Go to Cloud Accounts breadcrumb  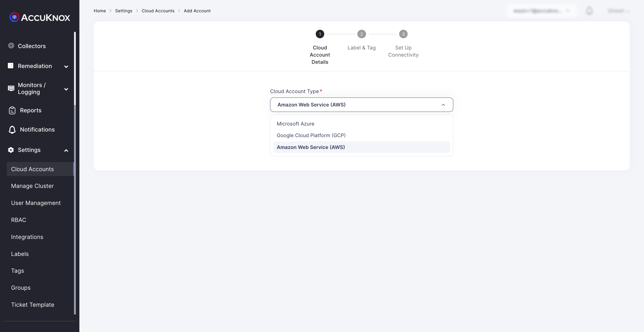(x=158, y=11)
